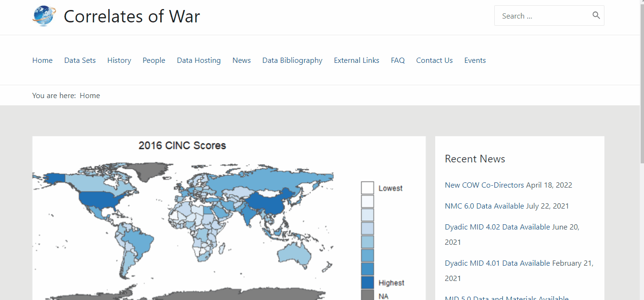Open the People menu item
The width and height of the screenshot is (644, 300).
153,60
